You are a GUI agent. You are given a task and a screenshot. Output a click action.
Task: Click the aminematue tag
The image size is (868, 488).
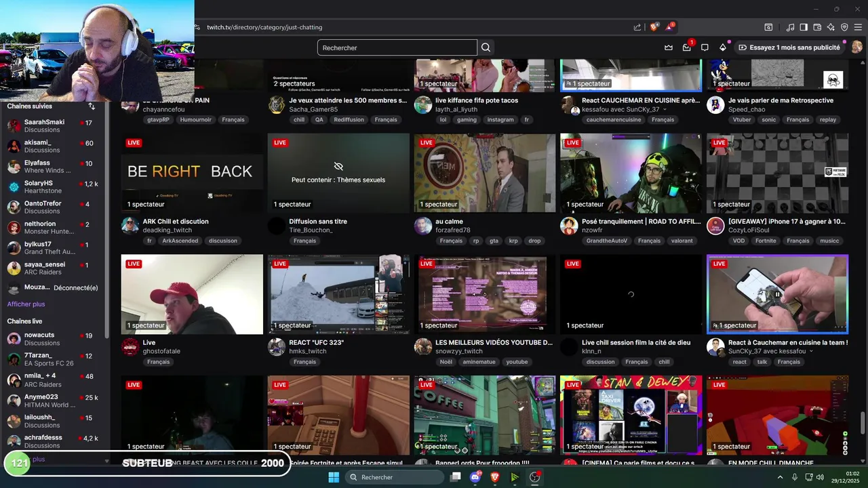click(480, 362)
